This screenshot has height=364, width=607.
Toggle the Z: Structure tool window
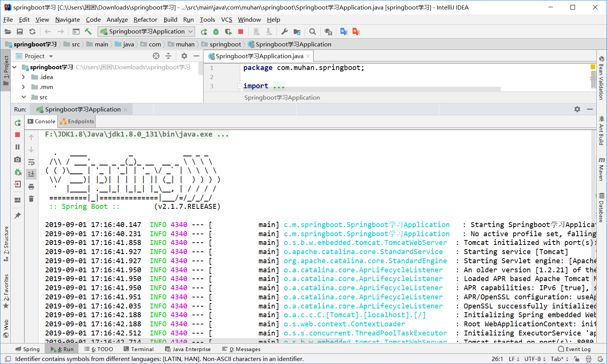coord(6,244)
